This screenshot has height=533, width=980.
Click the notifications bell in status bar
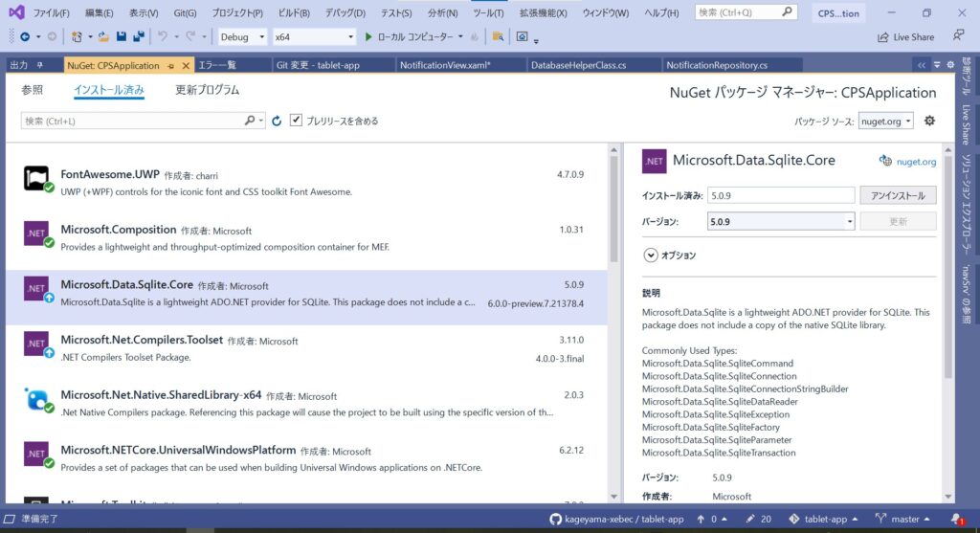[954, 519]
